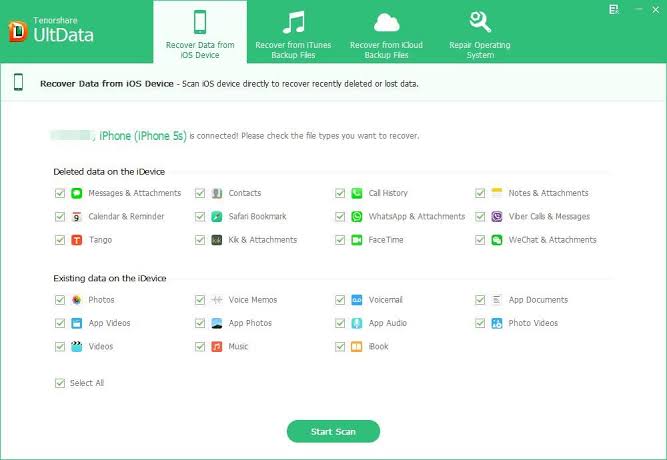Close the UltData window
The height and width of the screenshot is (460, 667).
coord(656,10)
